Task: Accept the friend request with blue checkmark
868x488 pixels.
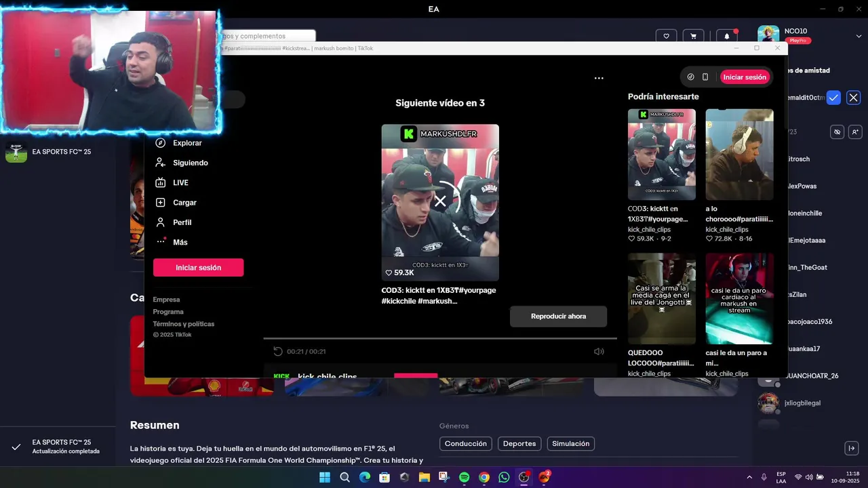Action: point(833,98)
